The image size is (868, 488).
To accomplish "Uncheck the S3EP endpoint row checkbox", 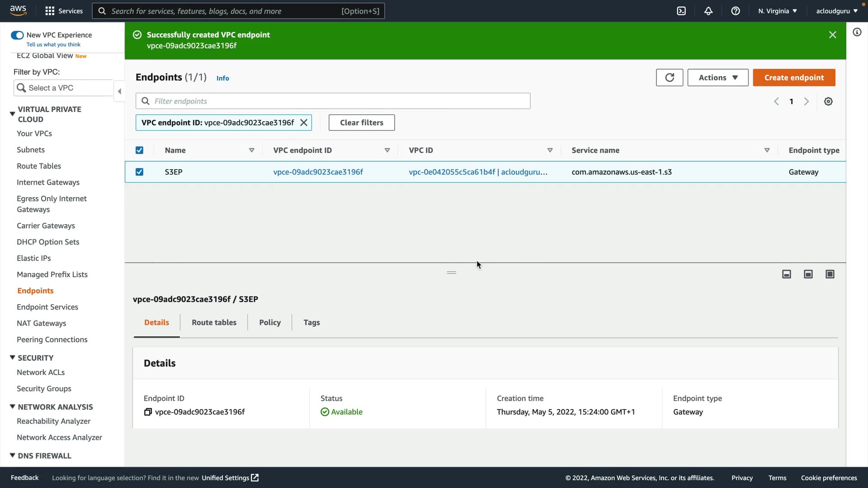I will (139, 172).
